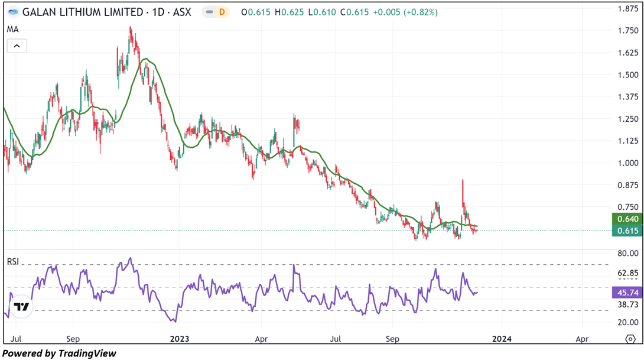The image size is (644, 360).
Task: Click the 1.000 price scale label
Action: [628, 163]
